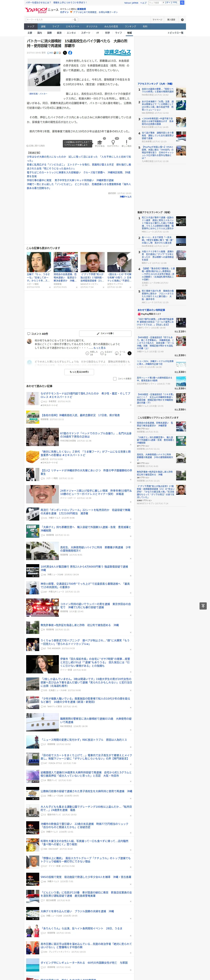Screen dimensions: 210x980
Task: Click the comment count bubble icon near date
Action: [48, 53]
